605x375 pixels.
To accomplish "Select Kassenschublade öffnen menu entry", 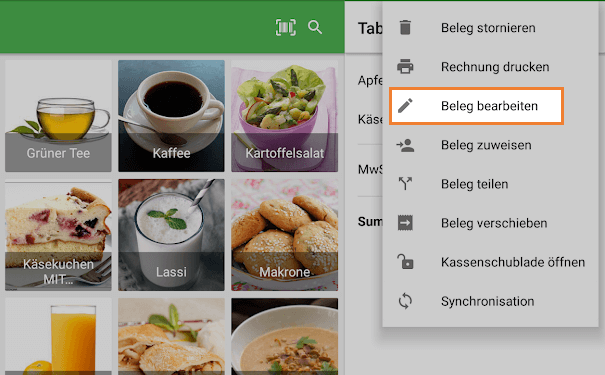I will [490, 262].
